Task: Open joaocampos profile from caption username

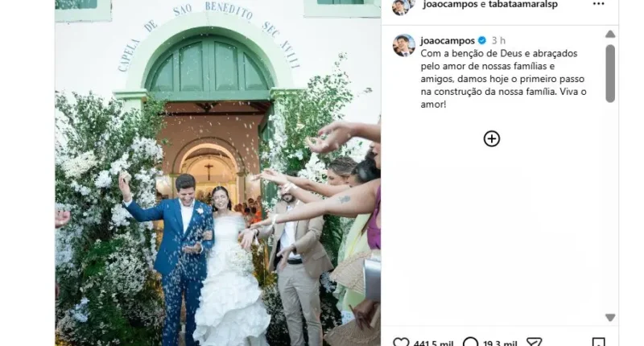Action: 448,40
